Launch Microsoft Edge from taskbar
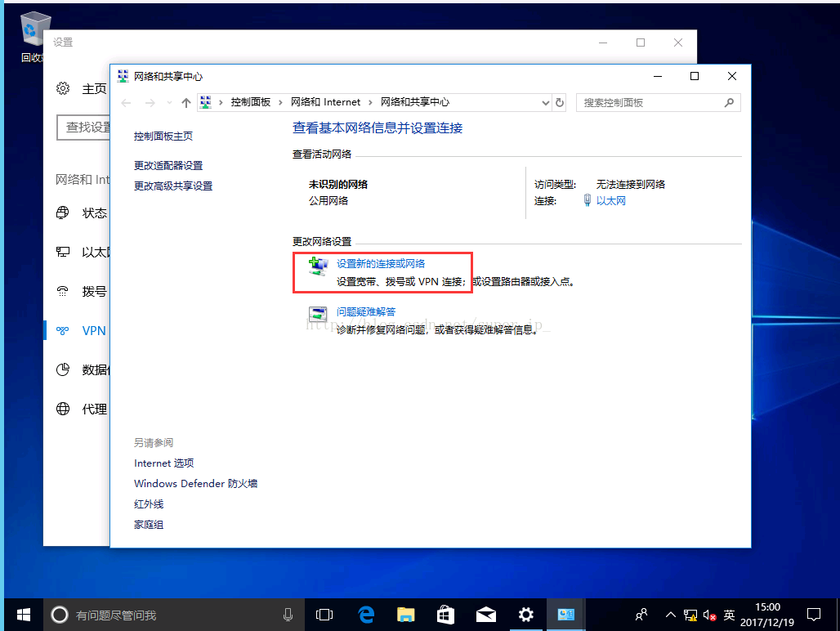This screenshot has width=840, height=631. (x=366, y=615)
